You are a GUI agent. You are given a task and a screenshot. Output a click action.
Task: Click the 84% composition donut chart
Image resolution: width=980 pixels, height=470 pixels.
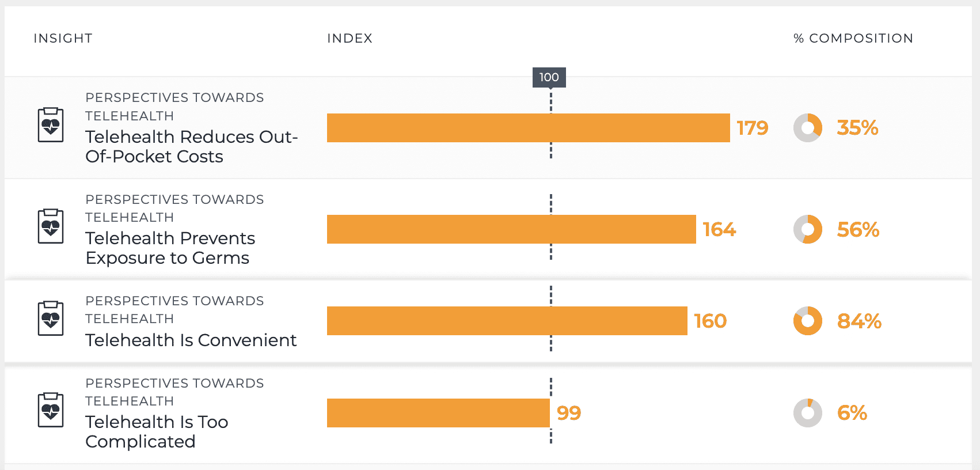coord(807,321)
